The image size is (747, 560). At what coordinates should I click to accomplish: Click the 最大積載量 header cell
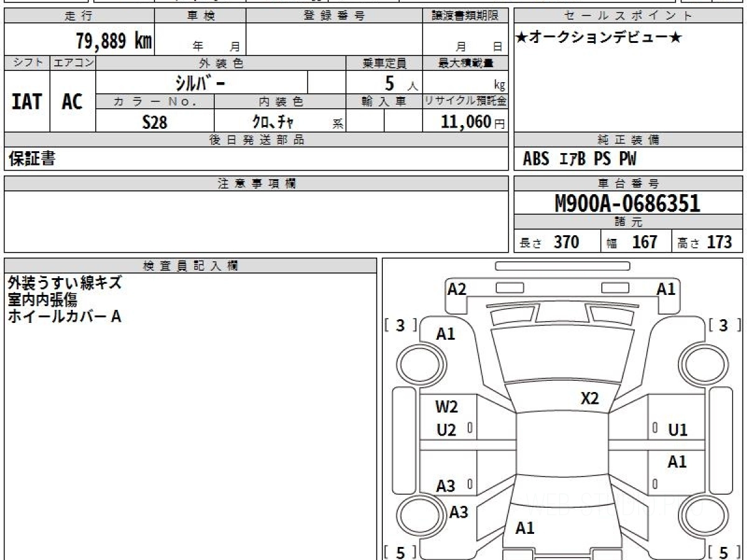click(466, 63)
